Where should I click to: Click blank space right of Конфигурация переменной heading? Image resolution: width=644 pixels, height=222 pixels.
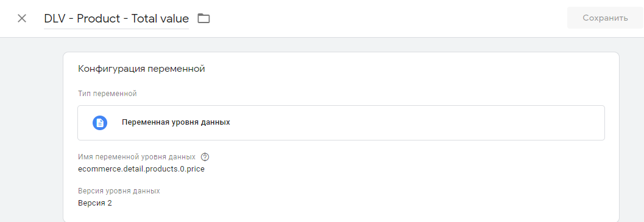[406, 69]
